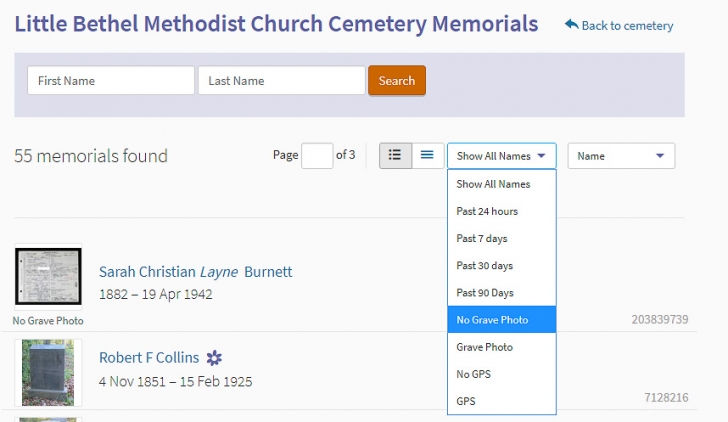
Task: Focus the Last Name field
Action: (282, 81)
